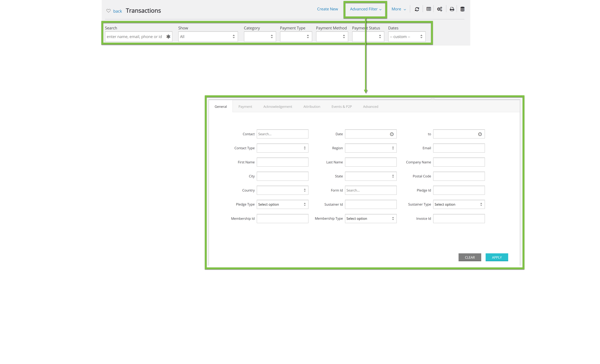Open the Region dropdown

pyautogui.click(x=371, y=148)
